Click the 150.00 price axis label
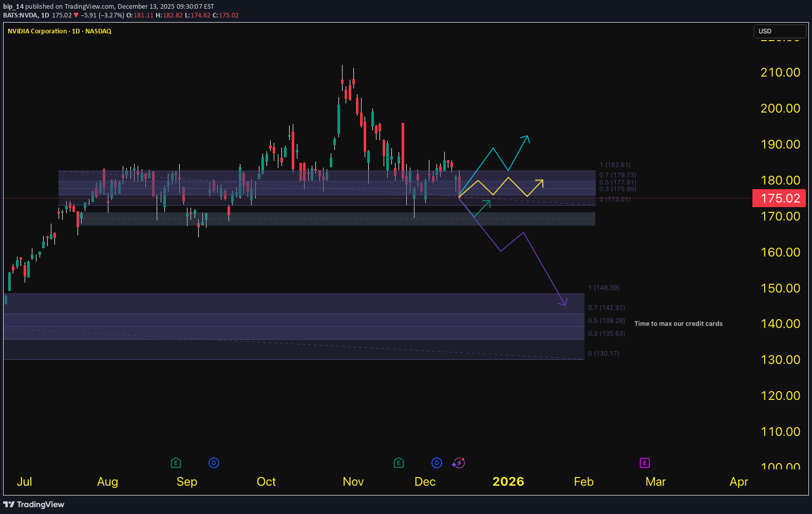The height and width of the screenshot is (514, 812). point(780,288)
